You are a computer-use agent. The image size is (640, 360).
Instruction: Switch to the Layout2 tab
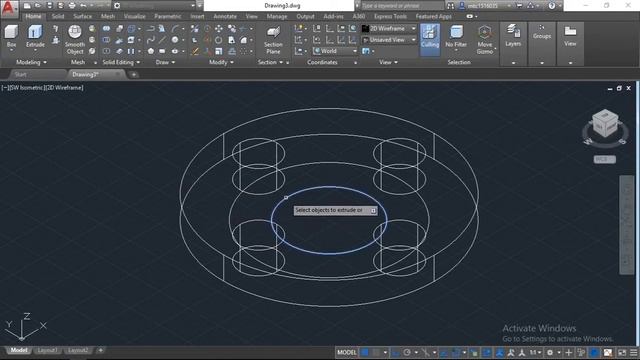click(x=78, y=350)
